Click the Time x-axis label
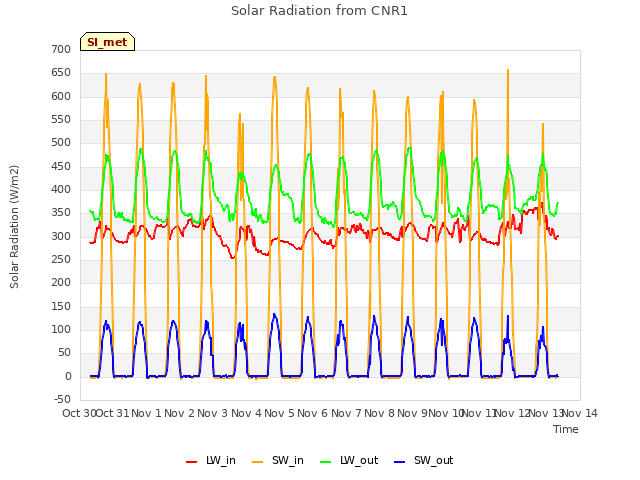This screenshot has height=480, width=640. coord(566,429)
